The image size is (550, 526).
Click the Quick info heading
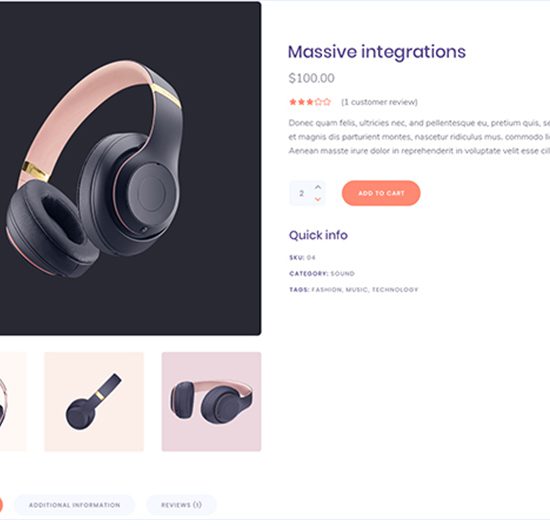tap(318, 235)
